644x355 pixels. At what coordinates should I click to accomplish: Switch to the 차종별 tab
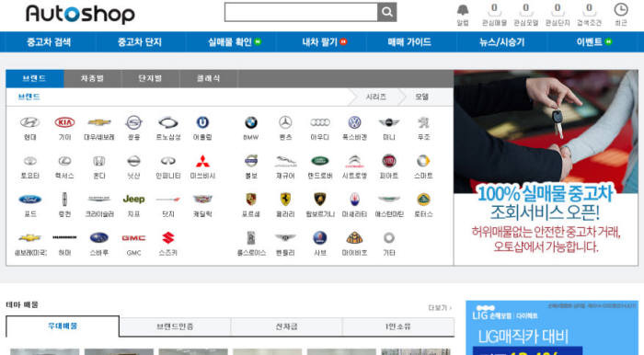pyautogui.click(x=92, y=78)
